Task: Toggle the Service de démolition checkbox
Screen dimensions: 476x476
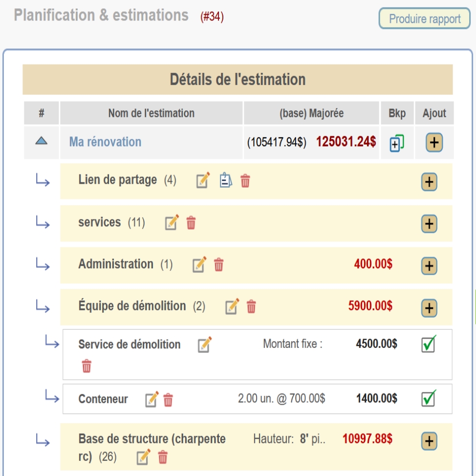Action: 429,344
